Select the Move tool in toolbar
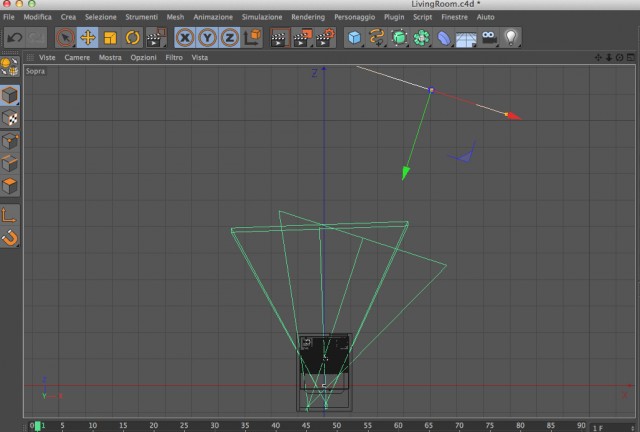This screenshot has width=640, height=432. pos(87,38)
